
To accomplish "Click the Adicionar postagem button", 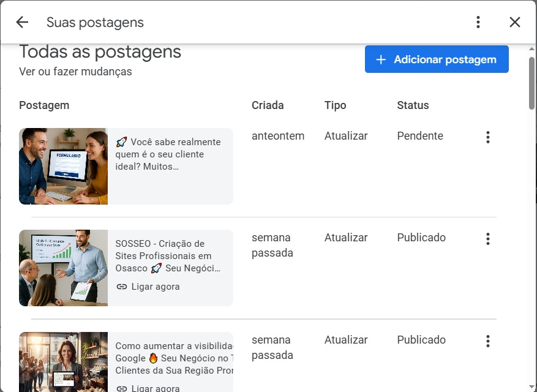I will point(437,59).
